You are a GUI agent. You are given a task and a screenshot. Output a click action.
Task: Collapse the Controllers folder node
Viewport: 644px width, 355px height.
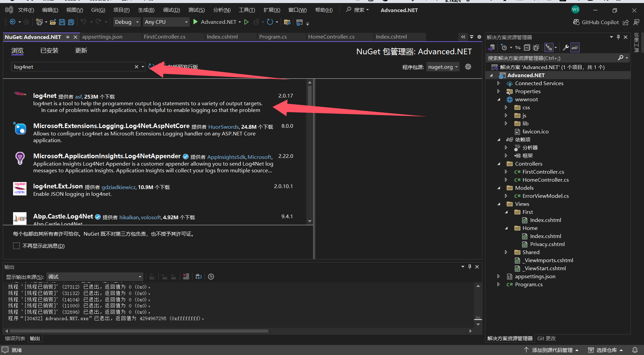498,164
